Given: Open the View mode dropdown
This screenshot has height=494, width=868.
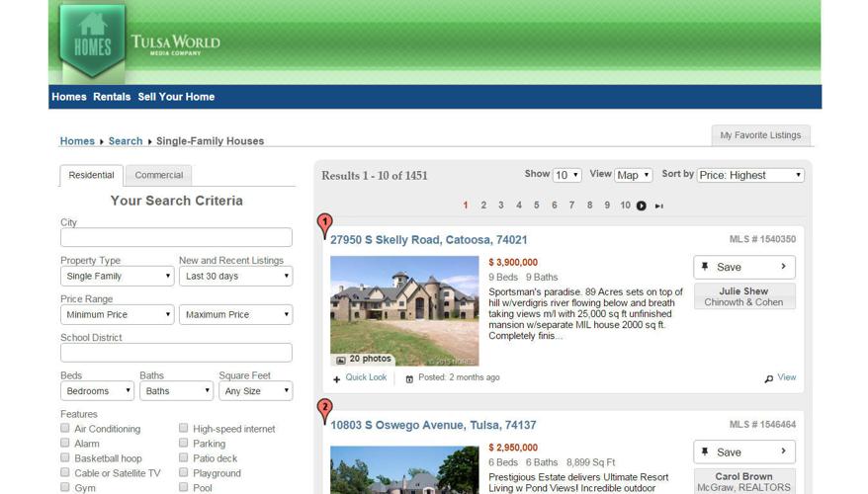Looking at the screenshot, I should [634, 175].
